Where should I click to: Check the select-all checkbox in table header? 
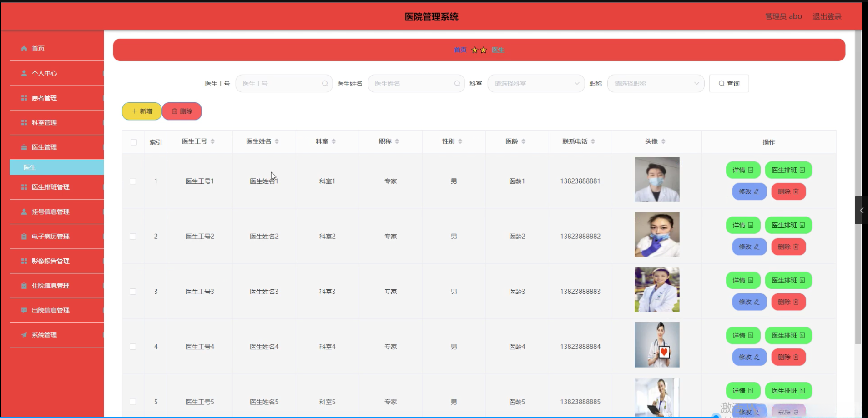point(133,142)
